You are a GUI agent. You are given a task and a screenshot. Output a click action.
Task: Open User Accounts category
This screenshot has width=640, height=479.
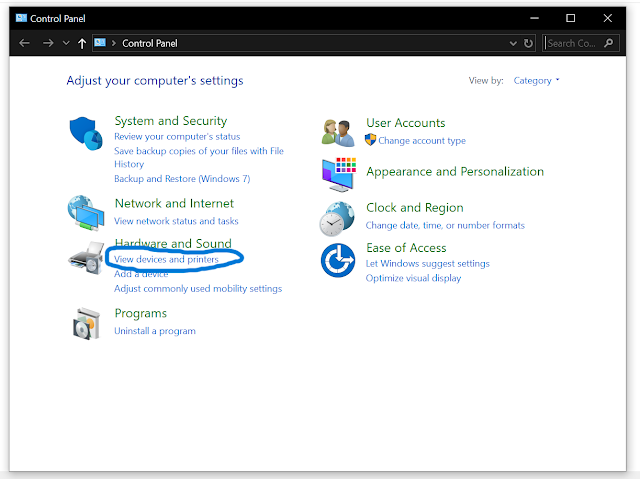coord(406,123)
